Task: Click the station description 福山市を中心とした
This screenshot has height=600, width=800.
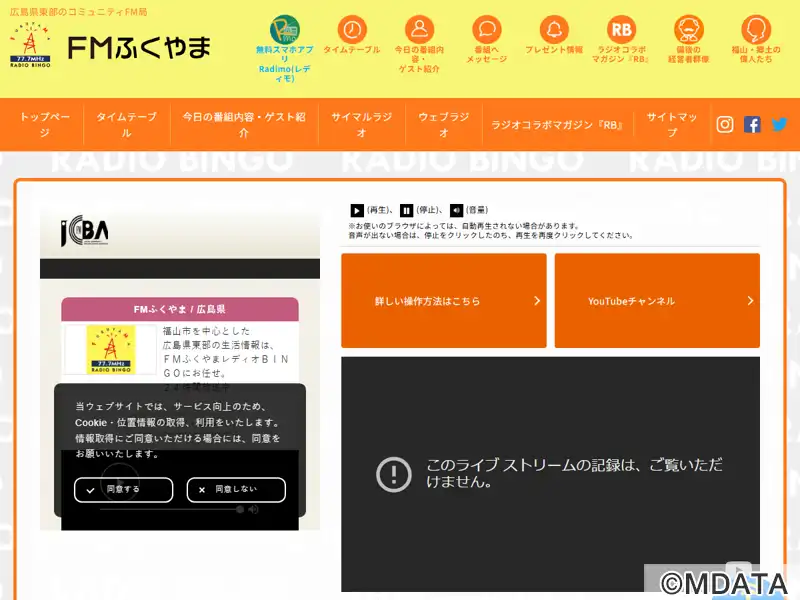Action: (226, 352)
